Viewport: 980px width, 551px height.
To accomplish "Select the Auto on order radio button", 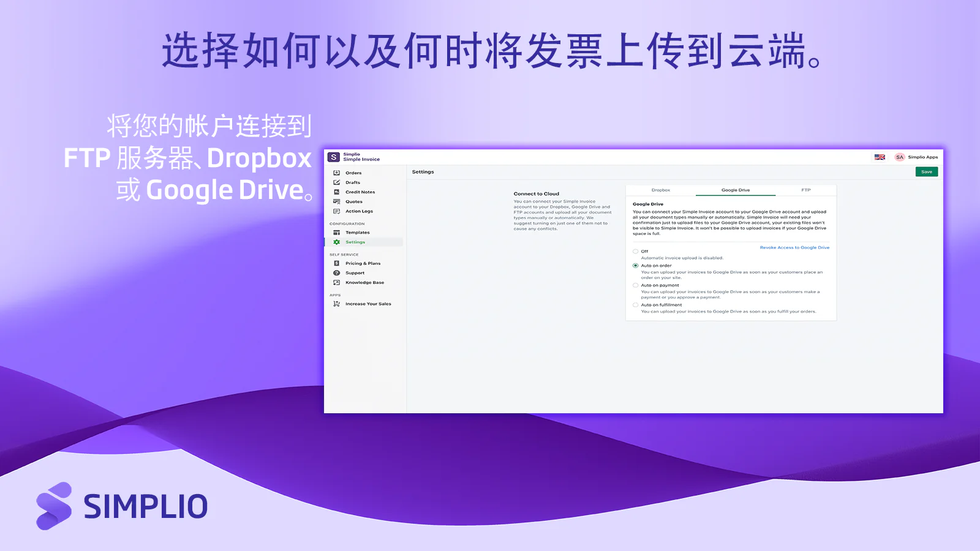I will [x=635, y=266].
